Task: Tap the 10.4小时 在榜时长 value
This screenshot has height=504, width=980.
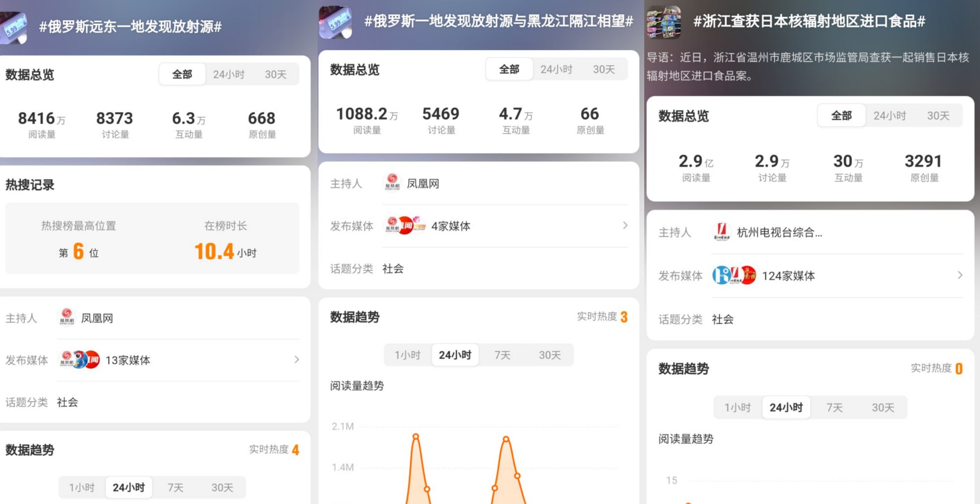Action: coord(225,251)
